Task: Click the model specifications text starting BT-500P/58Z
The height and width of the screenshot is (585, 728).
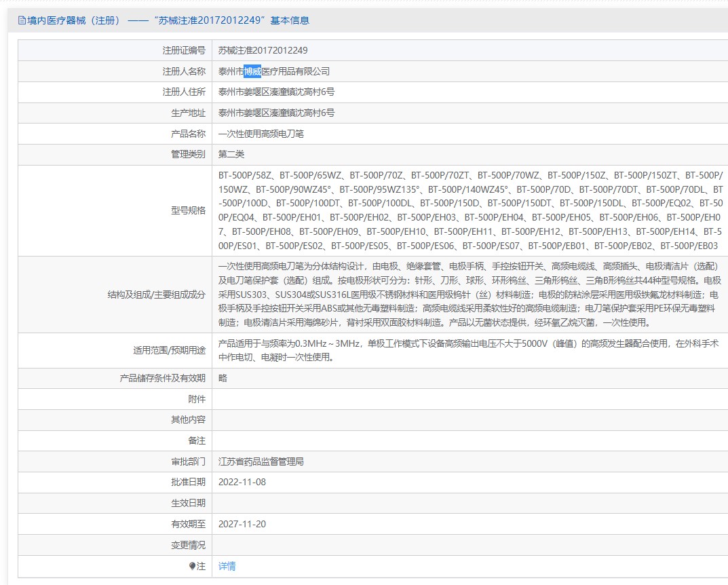Action: coord(470,210)
